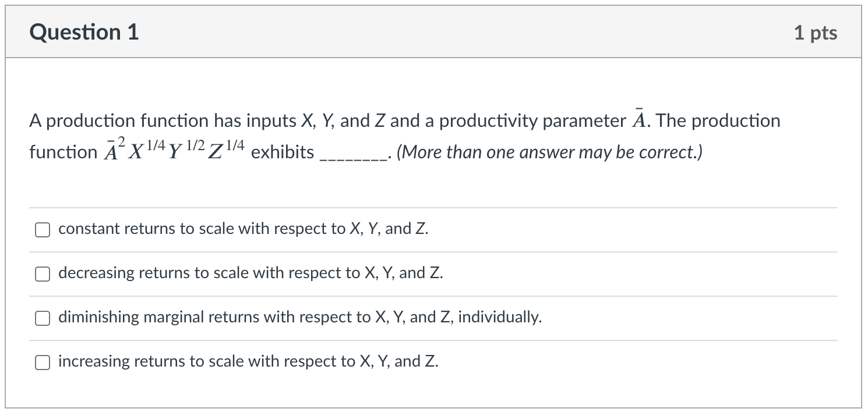
Task: Check the decreasing returns to scale checkbox
Action: 42,274
